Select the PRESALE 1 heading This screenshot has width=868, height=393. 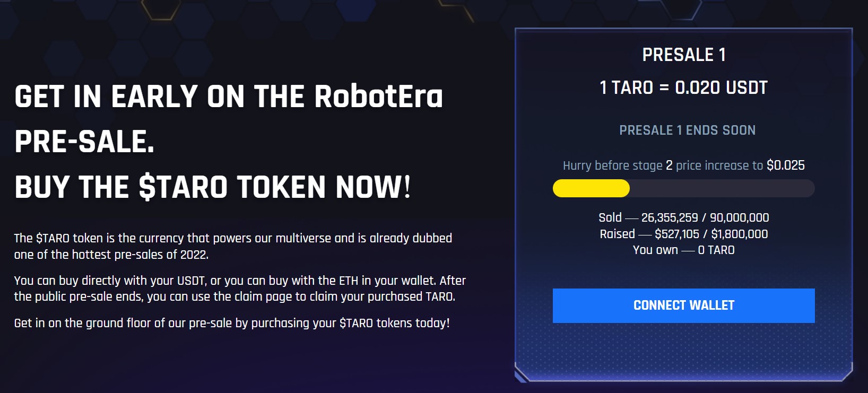[x=684, y=55]
